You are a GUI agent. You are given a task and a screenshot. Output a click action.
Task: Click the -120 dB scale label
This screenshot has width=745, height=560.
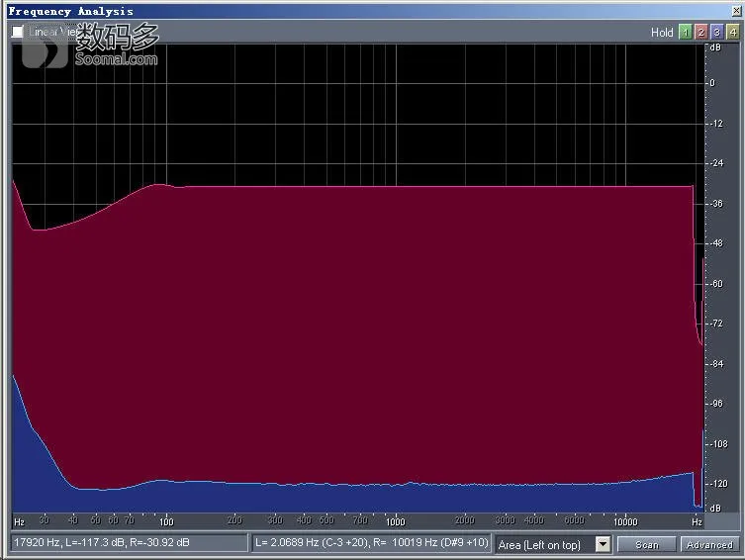[718, 484]
